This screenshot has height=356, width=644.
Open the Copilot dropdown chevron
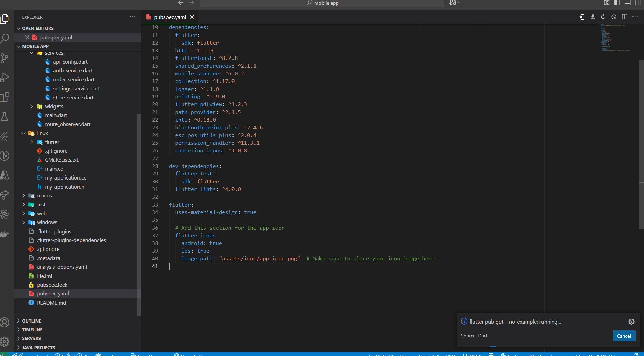tap(459, 3)
